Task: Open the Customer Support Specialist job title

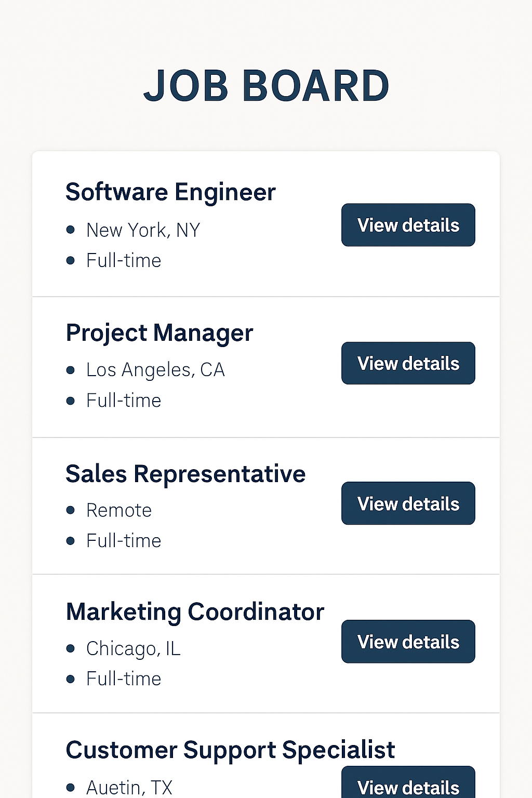Action: tap(230, 750)
